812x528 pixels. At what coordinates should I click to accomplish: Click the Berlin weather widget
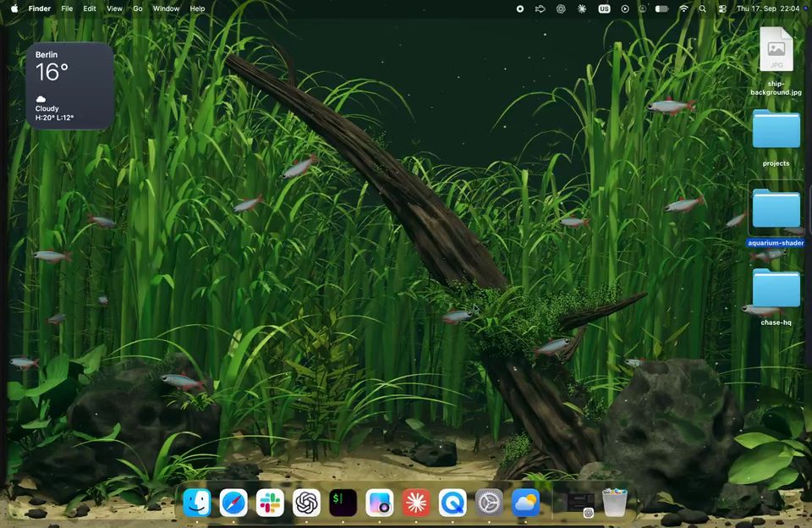(70, 86)
